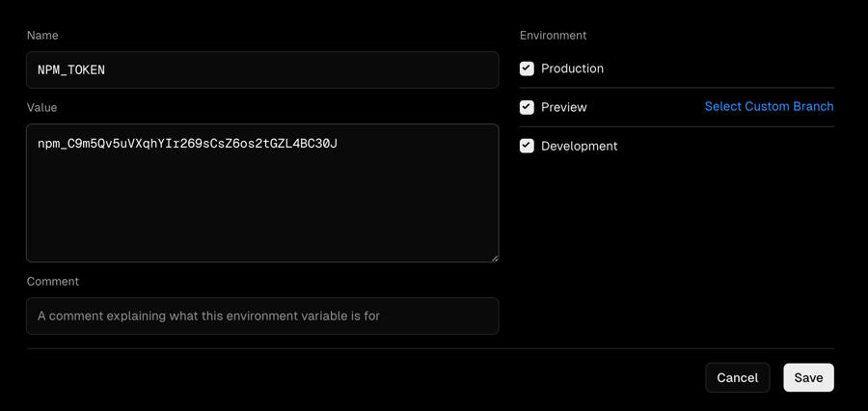Click the Value field label
The image size is (868, 411).
click(41, 108)
